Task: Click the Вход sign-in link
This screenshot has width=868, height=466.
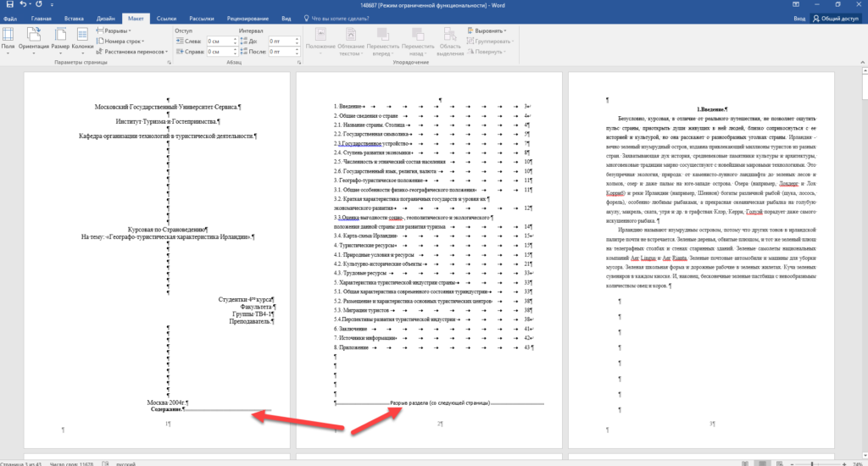Action: [799, 17]
